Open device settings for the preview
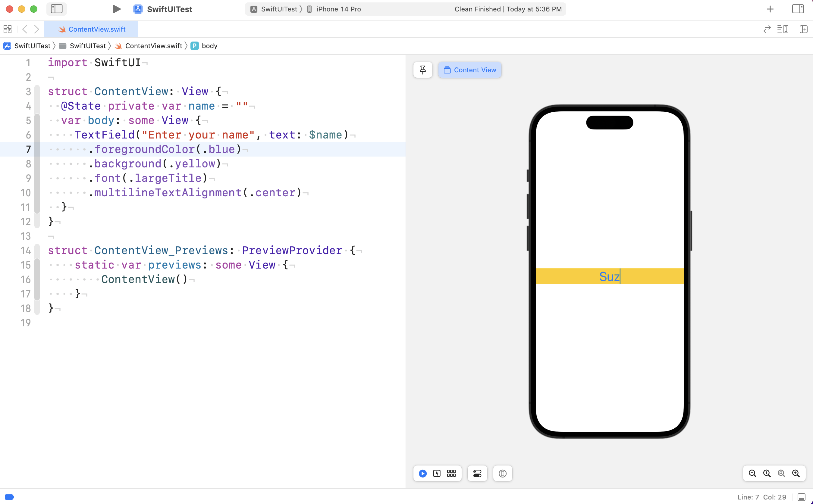Image resolution: width=813 pixels, height=504 pixels. [477, 473]
